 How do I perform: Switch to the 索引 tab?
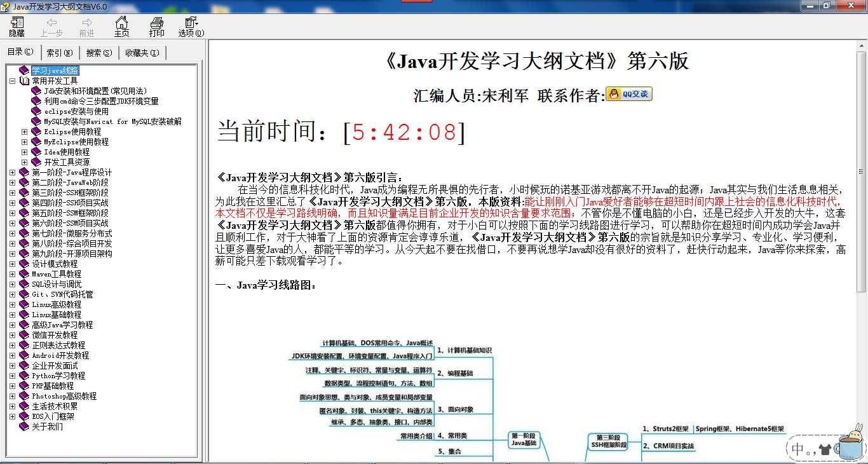(x=60, y=53)
